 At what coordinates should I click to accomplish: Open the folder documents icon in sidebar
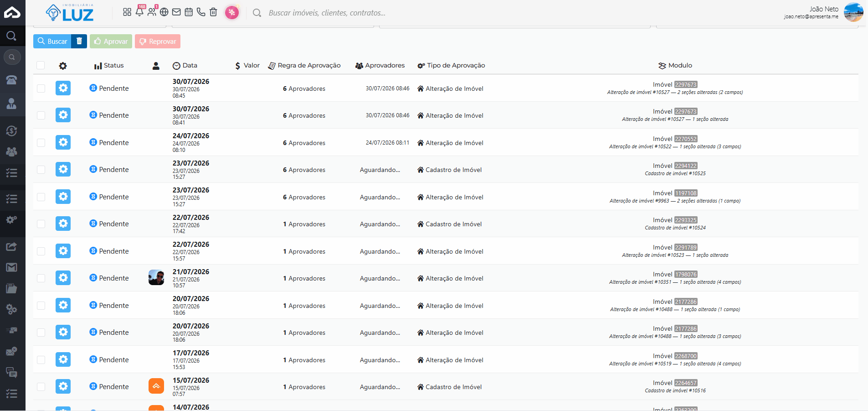pyautogui.click(x=12, y=288)
